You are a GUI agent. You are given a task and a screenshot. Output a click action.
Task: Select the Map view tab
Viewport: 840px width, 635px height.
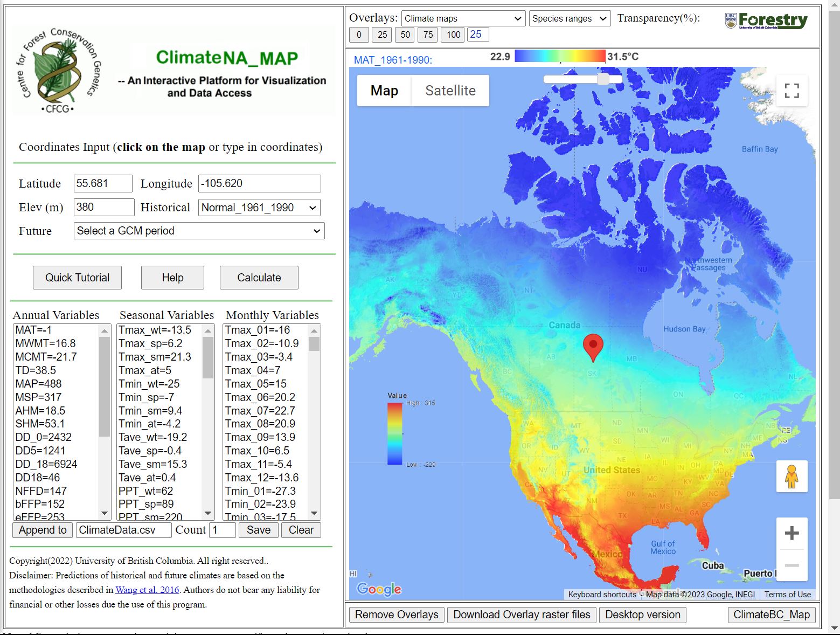tap(384, 91)
